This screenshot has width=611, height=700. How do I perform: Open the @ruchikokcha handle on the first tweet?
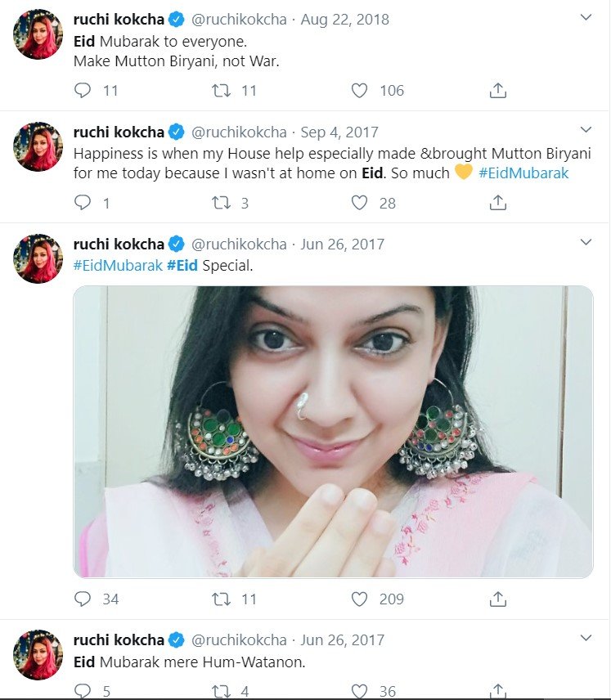[x=239, y=20]
